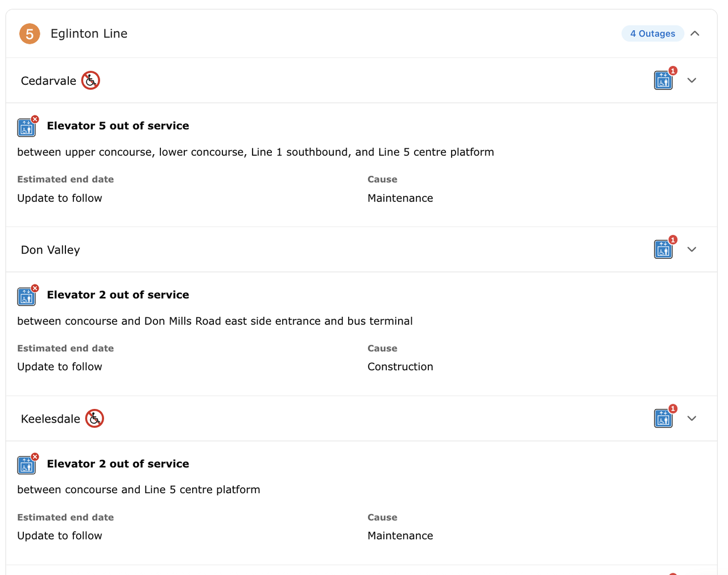728x575 pixels.
Task: Collapse the Keelesdale station details
Action: point(692,419)
